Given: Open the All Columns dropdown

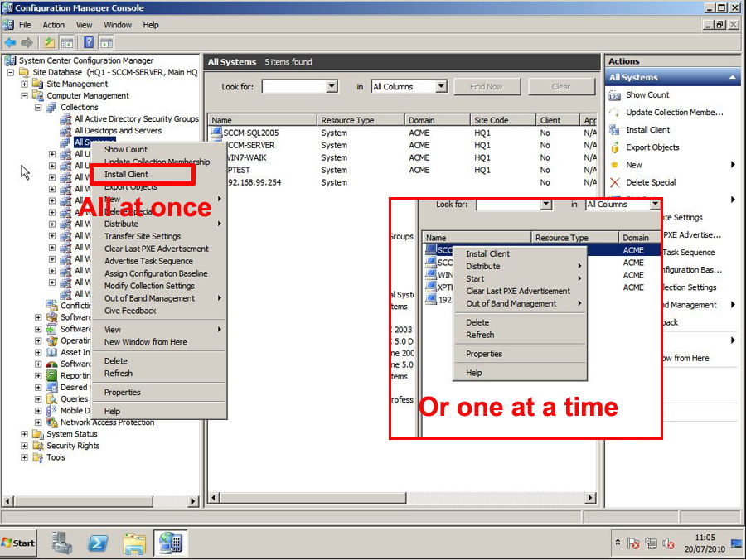Looking at the screenshot, I should pos(442,86).
